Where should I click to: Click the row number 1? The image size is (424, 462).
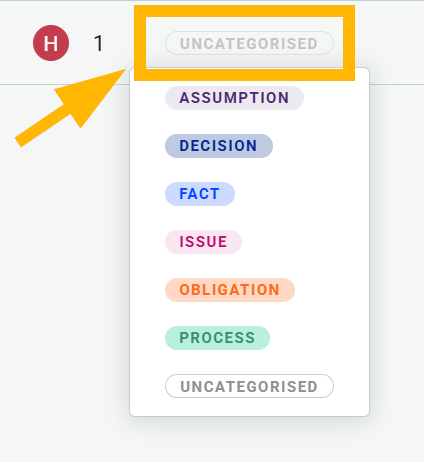(98, 43)
